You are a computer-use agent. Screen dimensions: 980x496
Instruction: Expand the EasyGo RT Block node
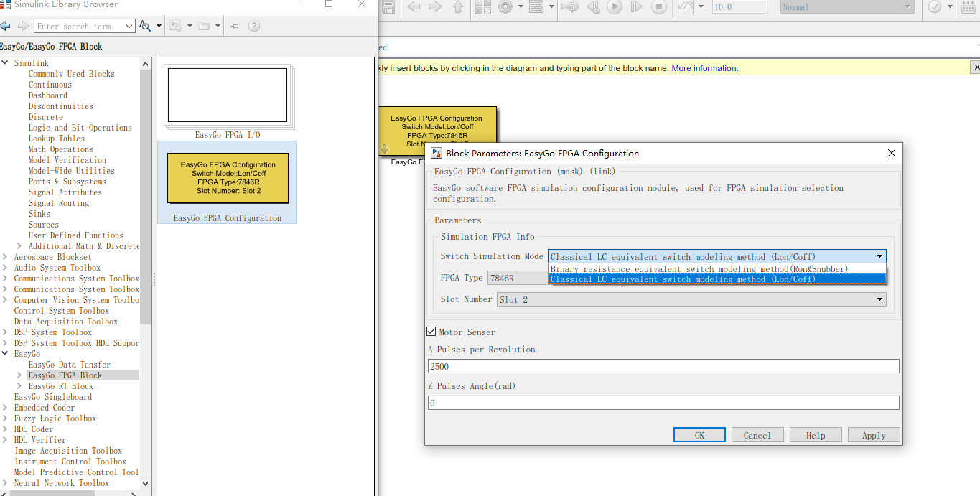coord(19,386)
